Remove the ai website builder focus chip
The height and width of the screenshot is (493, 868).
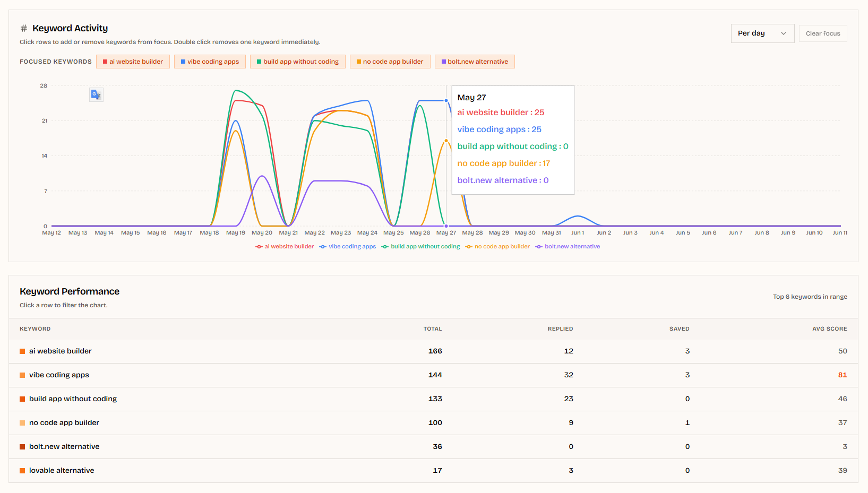coord(133,62)
